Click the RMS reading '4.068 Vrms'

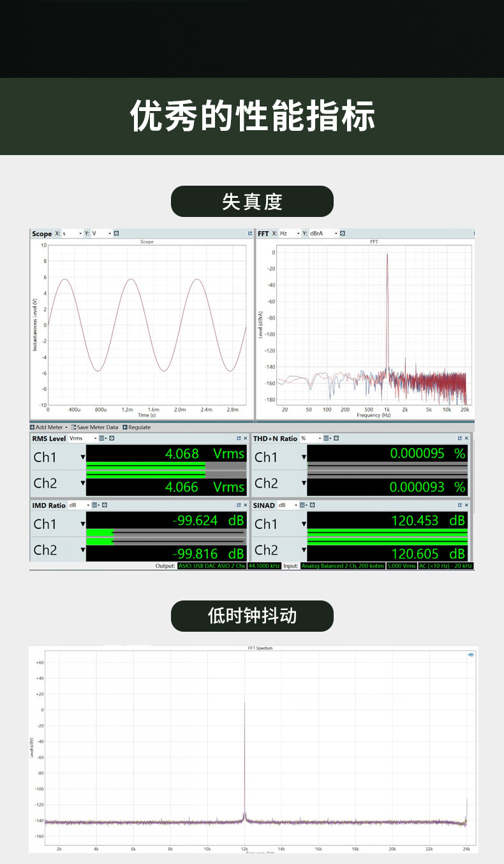205,454
